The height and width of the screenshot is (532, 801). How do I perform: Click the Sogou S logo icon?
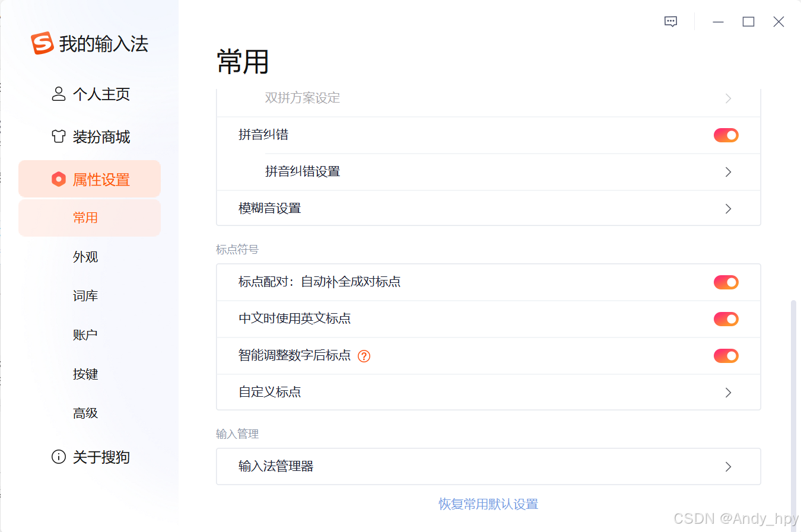pos(42,43)
